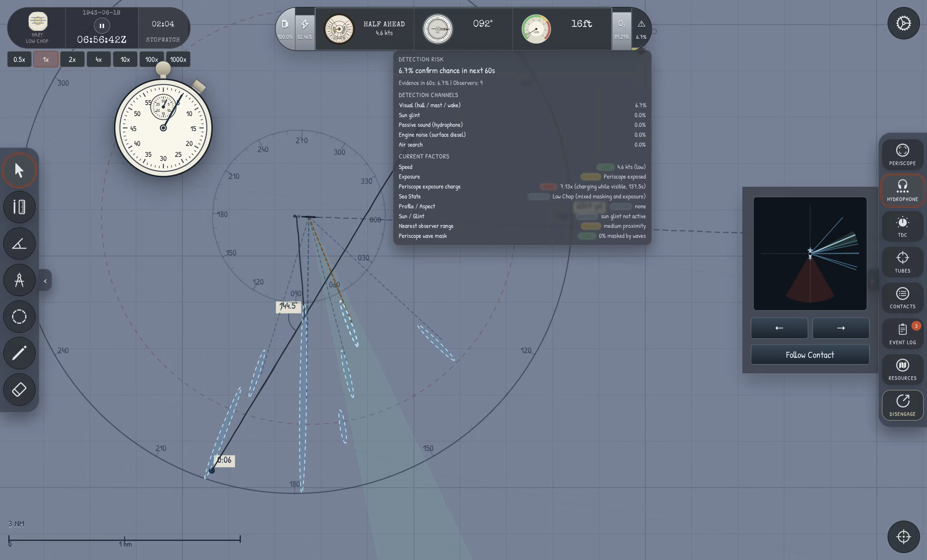This screenshot has width=927, height=560.
Task: Click the stopwatch readout 02:04
Action: click(163, 24)
